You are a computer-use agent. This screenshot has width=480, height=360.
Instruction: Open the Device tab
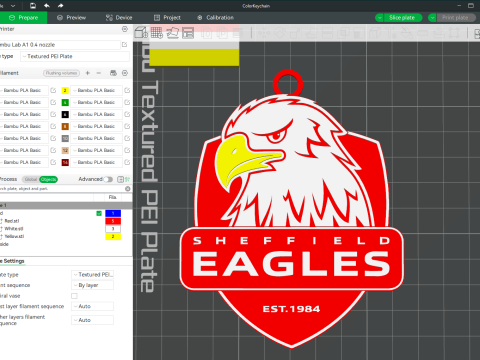[x=119, y=18]
